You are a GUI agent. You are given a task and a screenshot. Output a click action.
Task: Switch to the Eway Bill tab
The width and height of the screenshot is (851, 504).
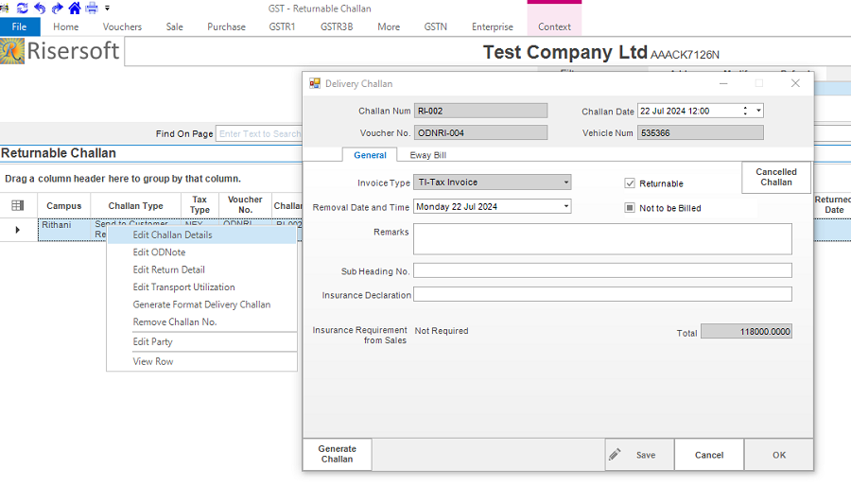coord(427,155)
